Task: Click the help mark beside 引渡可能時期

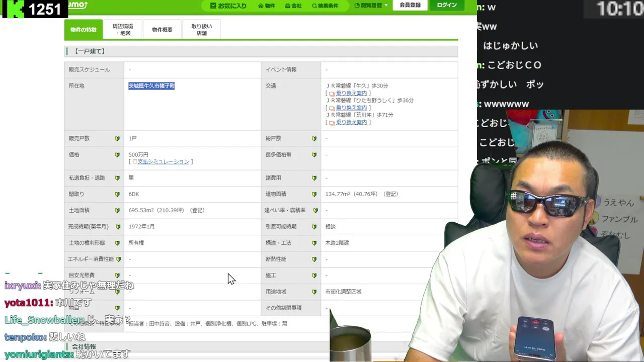Action: point(314,227)
